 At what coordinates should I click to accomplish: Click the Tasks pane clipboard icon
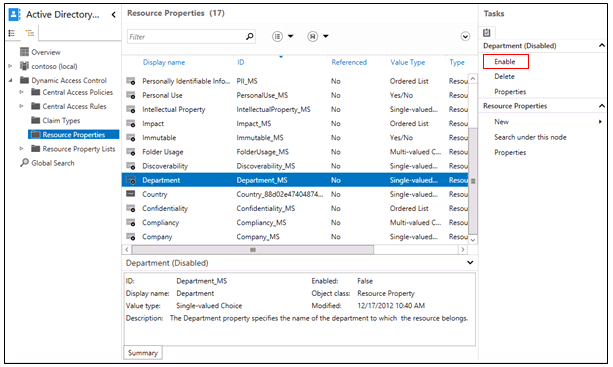(487, 32)
